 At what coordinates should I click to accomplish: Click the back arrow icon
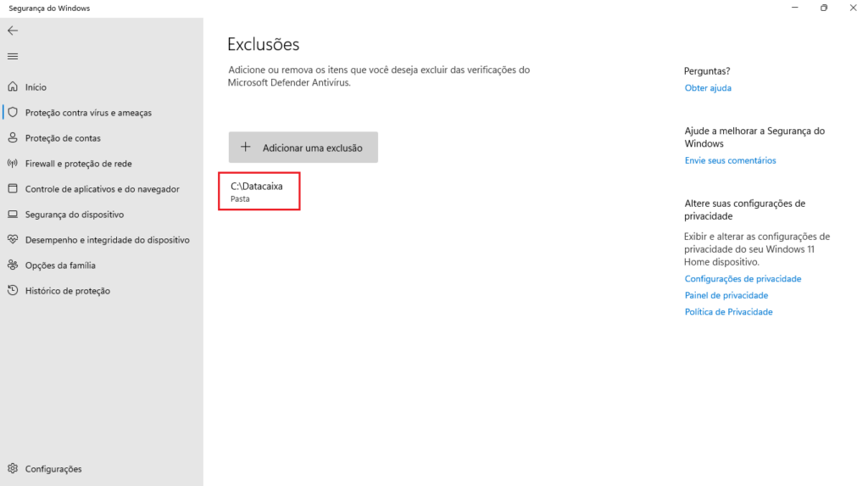[x=13, y=31]
